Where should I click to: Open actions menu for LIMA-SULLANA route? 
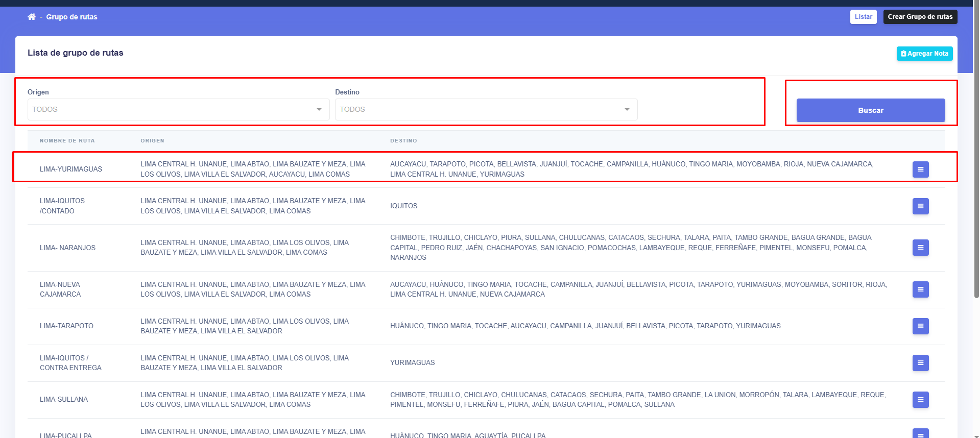point(920,400)
